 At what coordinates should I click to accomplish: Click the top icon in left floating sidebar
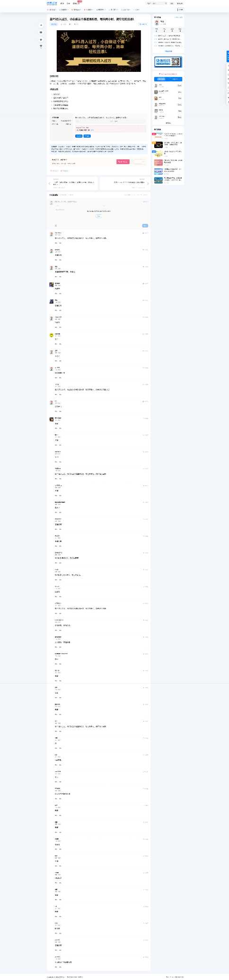click(41, 26)
